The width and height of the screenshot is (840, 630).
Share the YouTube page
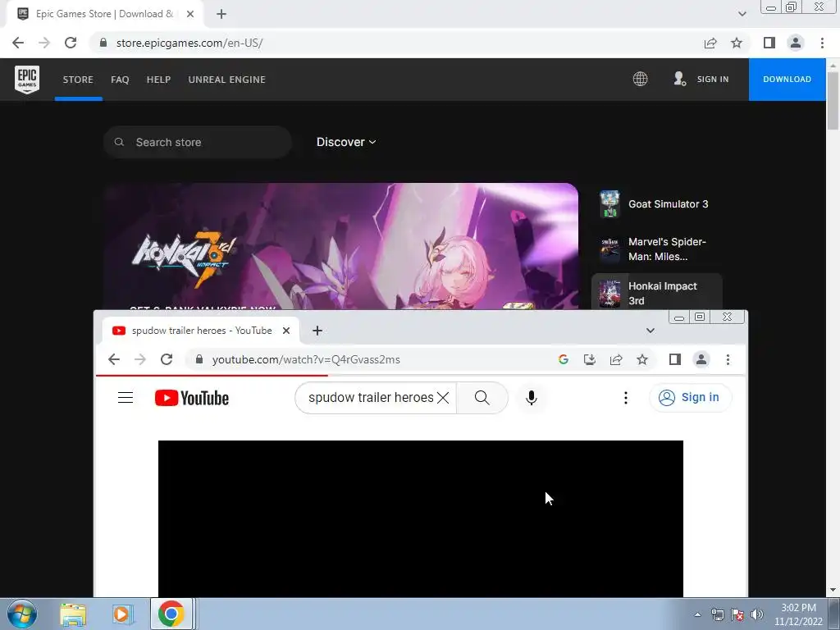tap(616, 359)
